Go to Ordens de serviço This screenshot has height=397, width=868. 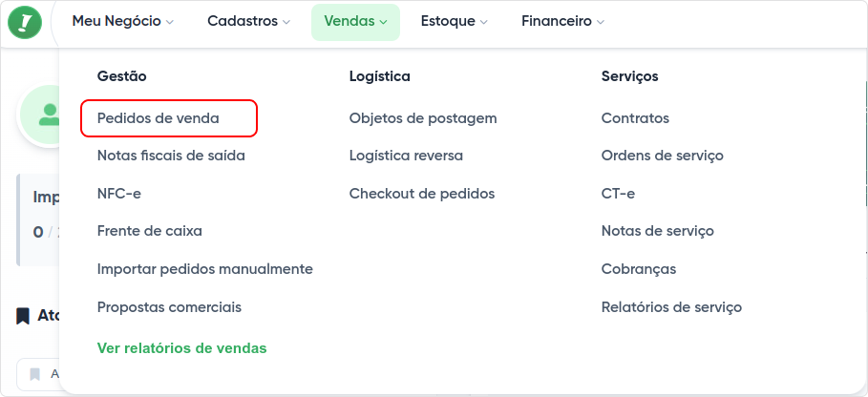pos(662,156)
